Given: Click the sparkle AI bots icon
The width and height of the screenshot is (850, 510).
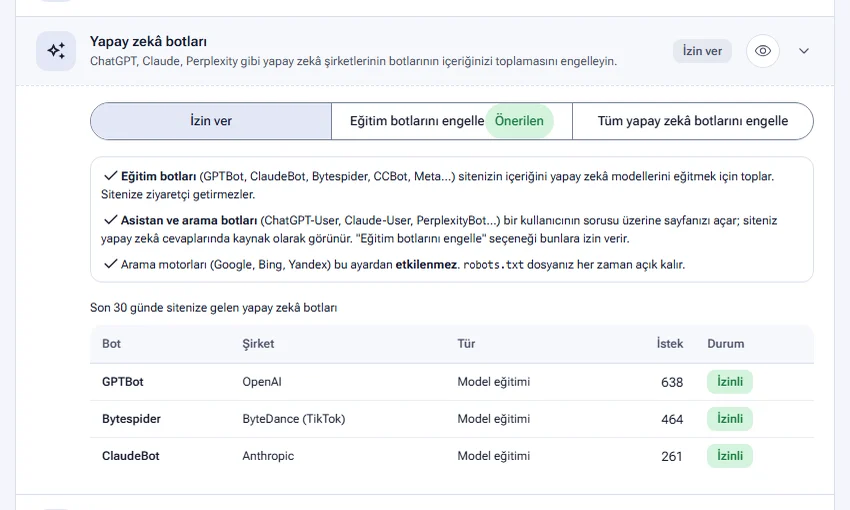Looking at the screenshot, I should 56,51.
